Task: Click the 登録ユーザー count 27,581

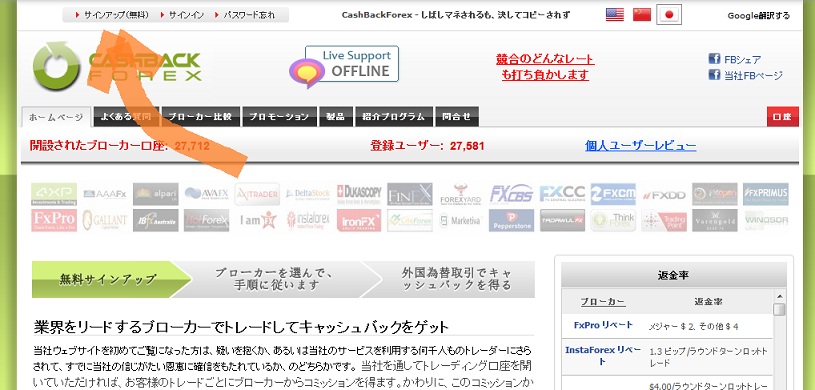Action: click(x=467, y=146)
